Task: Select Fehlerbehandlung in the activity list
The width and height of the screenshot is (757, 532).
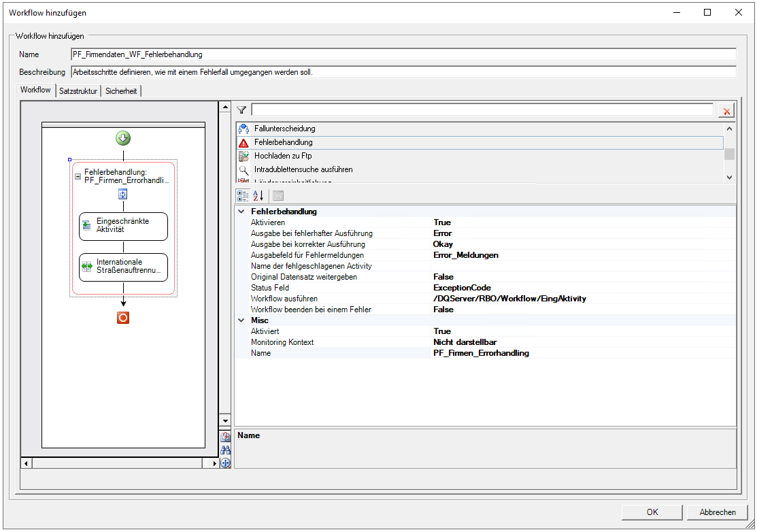Action: (480, 142)
